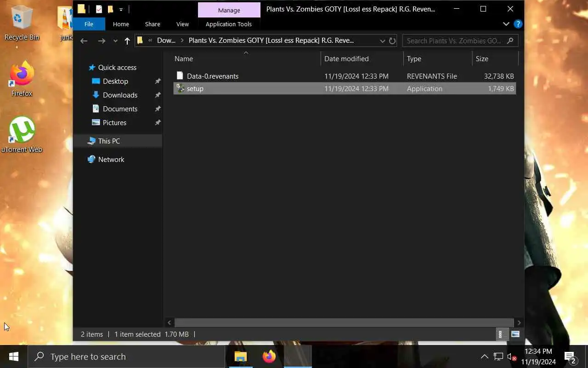The width and height of the screenshot is (588, 368).
Task: Open File Explorer from the taskbar
Action: [x=241, y=356]
